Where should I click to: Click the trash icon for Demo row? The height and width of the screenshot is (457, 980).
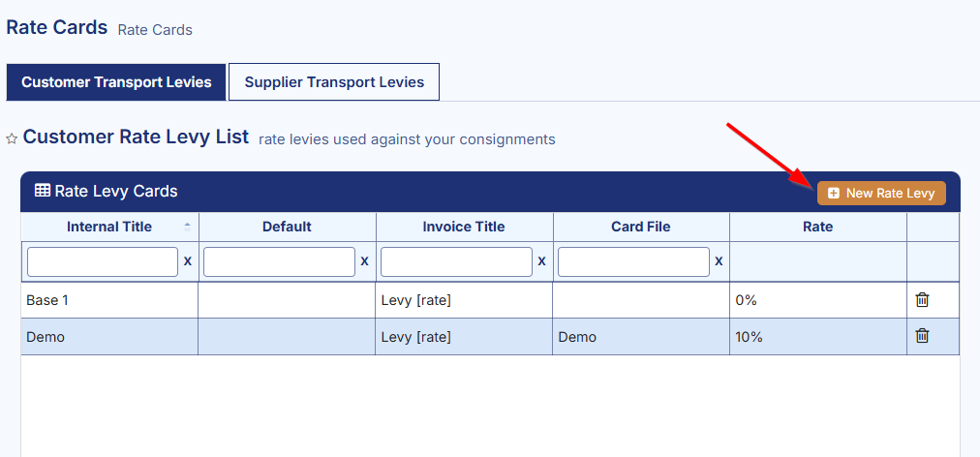coord(922,336)
